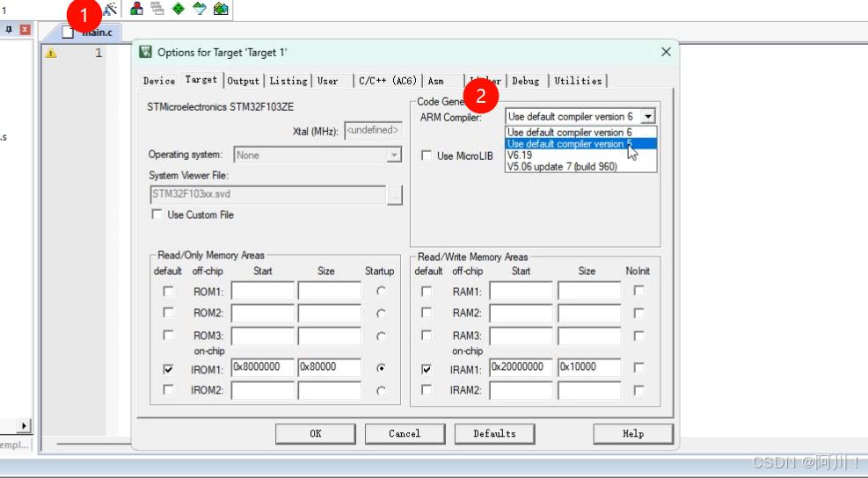The image size is (868, 478).
Task: Click the STM32F103xx.svd file field
Action: click(x=268, y=195)
